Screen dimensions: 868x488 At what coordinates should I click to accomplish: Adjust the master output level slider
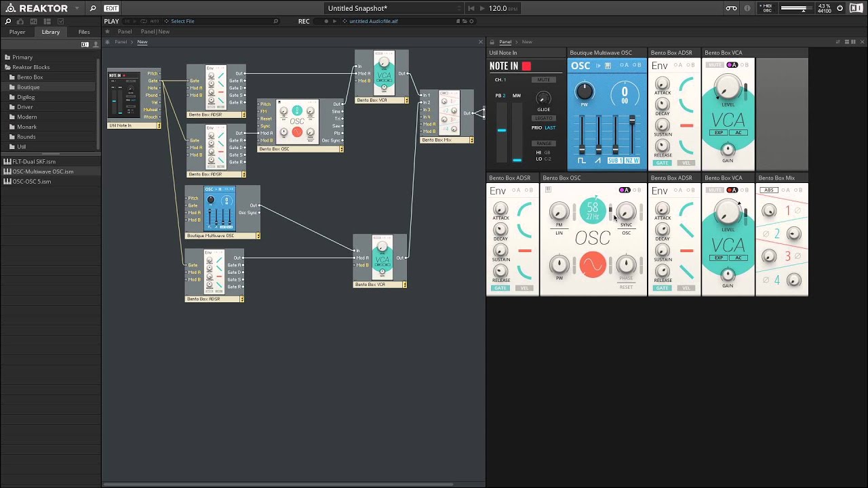coord(796,8)
